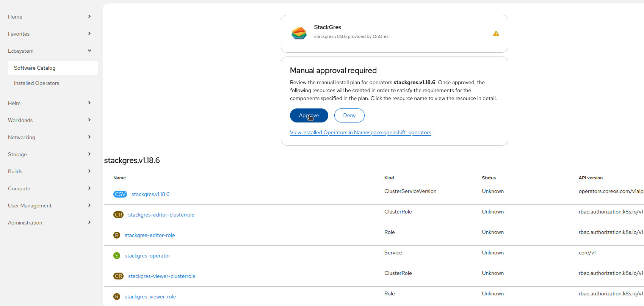Click the CSV badge beside stackgres.v1.18.6
The width and height of the screenshot is (644, 306).
120,194
